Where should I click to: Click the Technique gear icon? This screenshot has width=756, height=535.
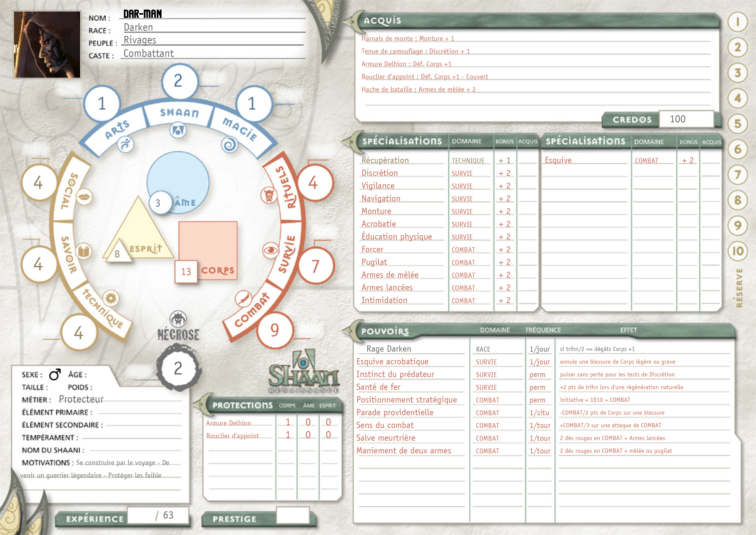111,299
